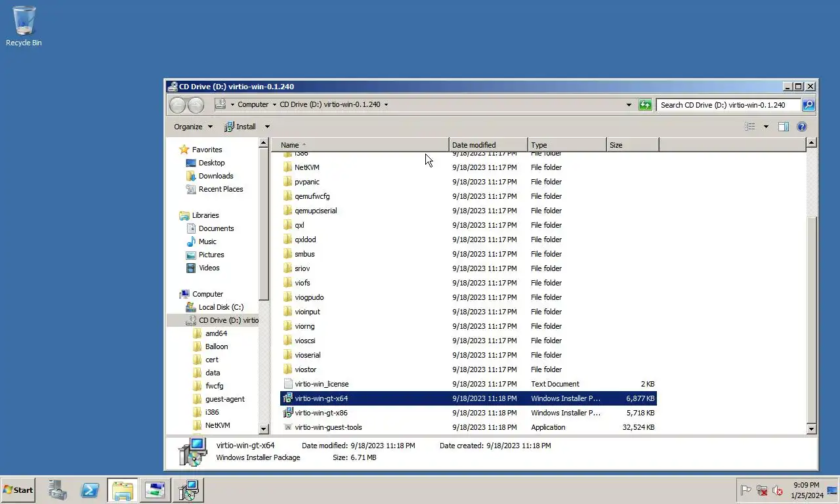Viewport: 840px width, 504px height.
Task: Select the pvpanic folder icon
Action: 287,182
